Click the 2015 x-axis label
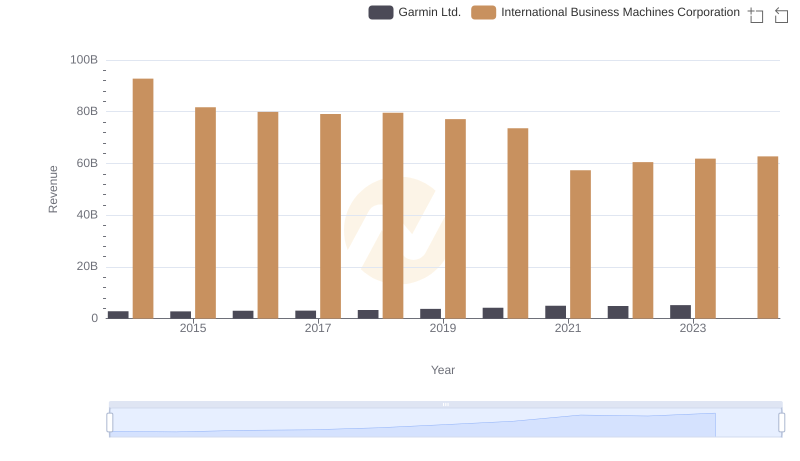Screen dimensions: 800x461 [x=193, y=328]
